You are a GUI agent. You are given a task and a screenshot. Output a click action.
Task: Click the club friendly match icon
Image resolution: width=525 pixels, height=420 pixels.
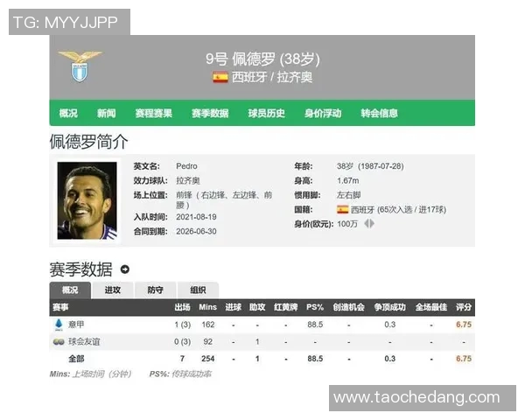[x=59, y=341]
